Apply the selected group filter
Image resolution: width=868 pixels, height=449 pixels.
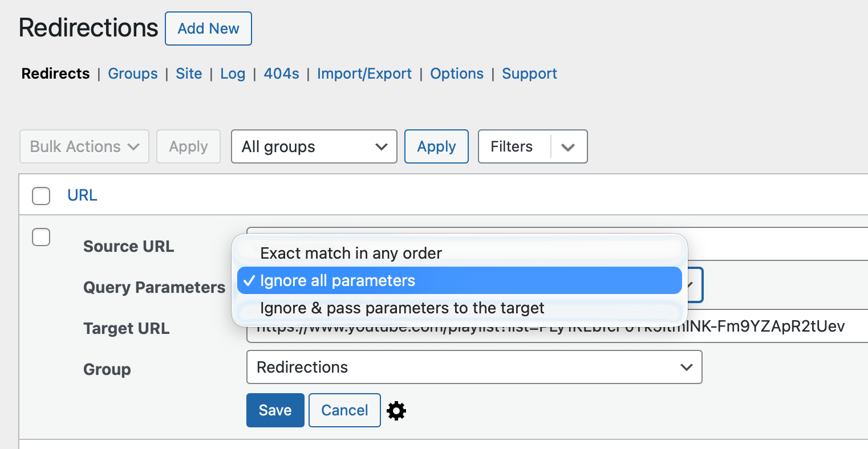436,146
